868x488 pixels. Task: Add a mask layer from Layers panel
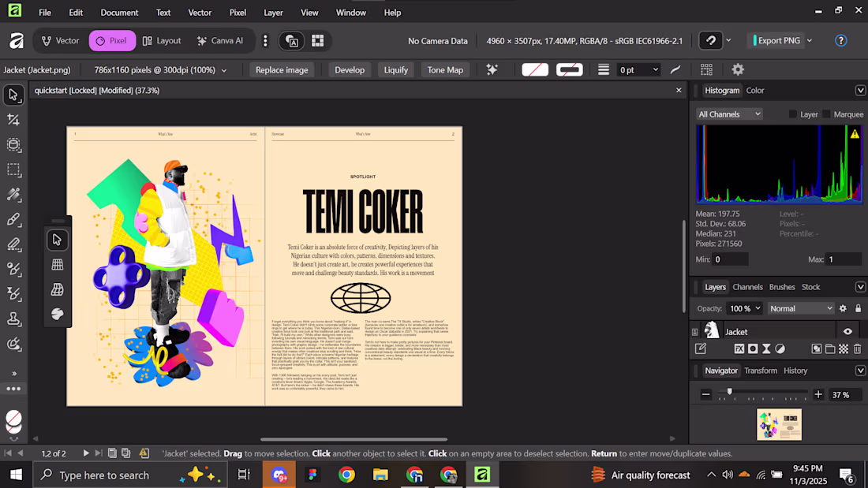pos(753,348)
